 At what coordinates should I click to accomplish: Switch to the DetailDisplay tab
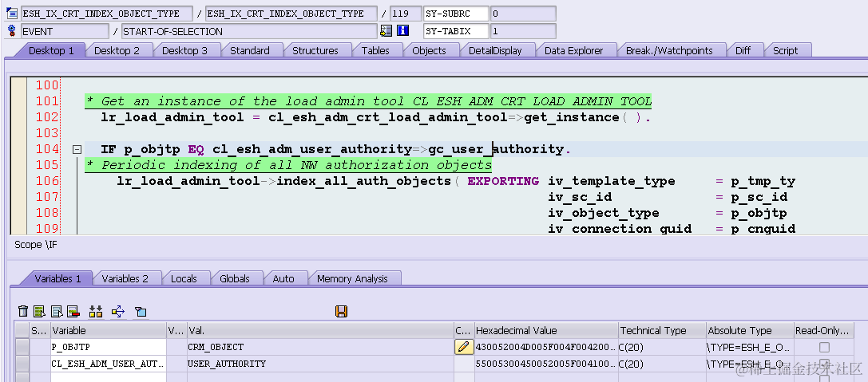(x=495, y=50)
